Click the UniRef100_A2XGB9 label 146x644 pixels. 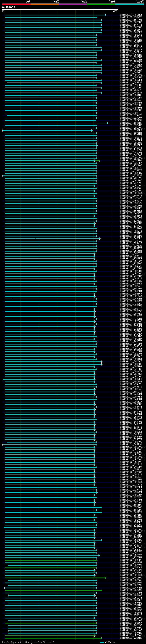(131, 98)
